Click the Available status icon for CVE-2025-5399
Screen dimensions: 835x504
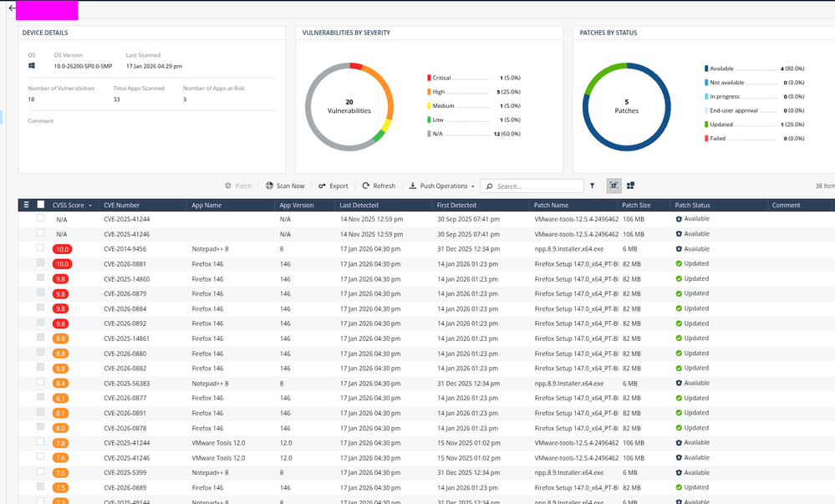pos(679,472)
